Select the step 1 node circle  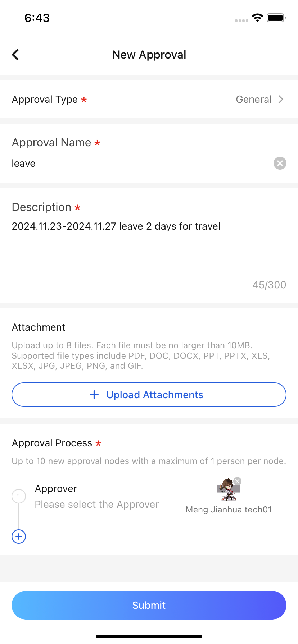pos(19,496)
